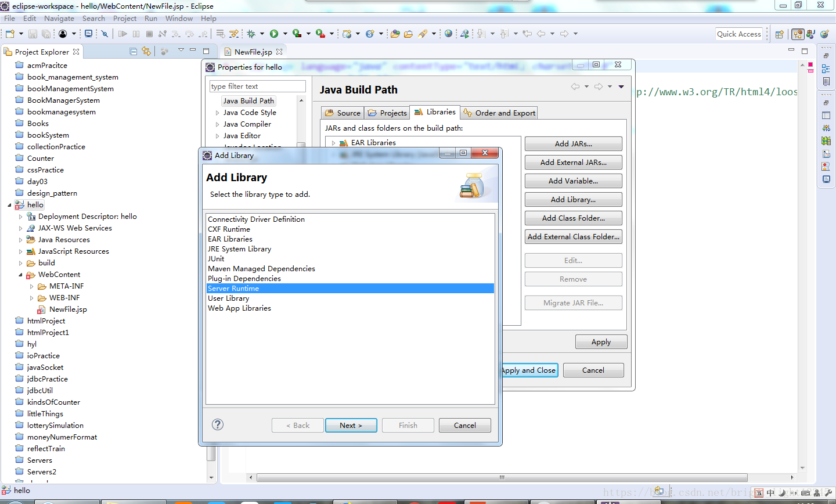Open the Project menu

coord(125,19)
